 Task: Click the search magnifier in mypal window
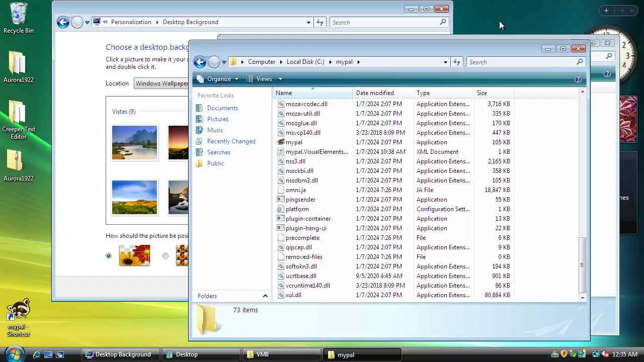580,62
